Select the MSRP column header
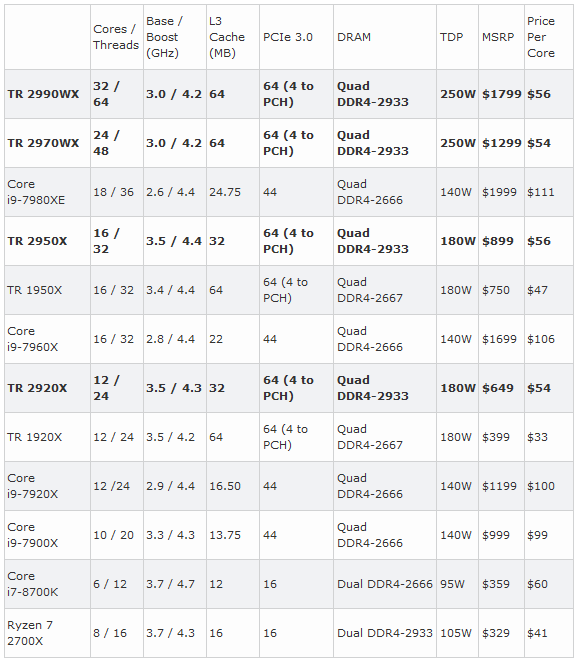Screen dimensions: 579x662 coord(498,37)
